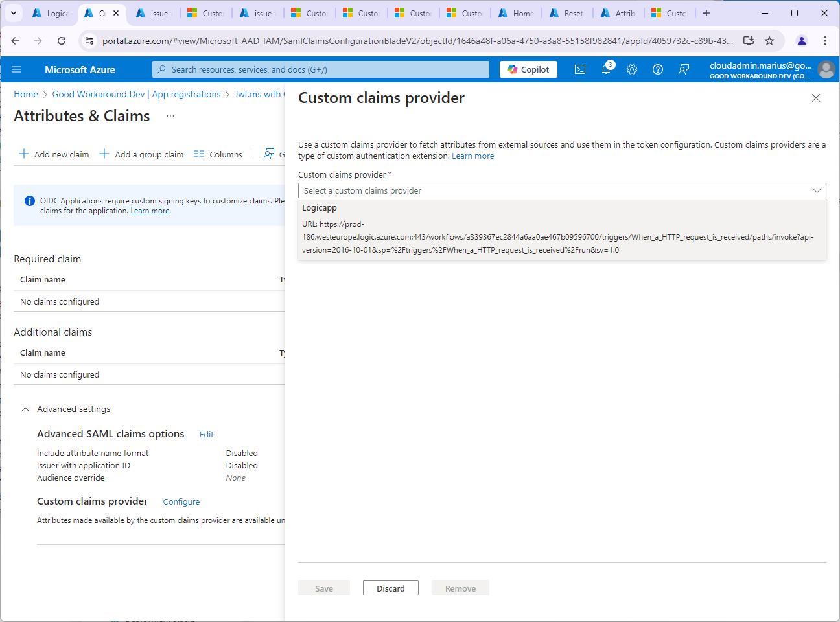Click Add new claim

(x=54, y=154)
